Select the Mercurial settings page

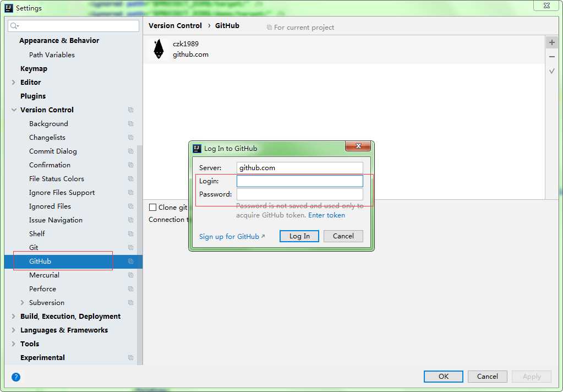point(44,275)
